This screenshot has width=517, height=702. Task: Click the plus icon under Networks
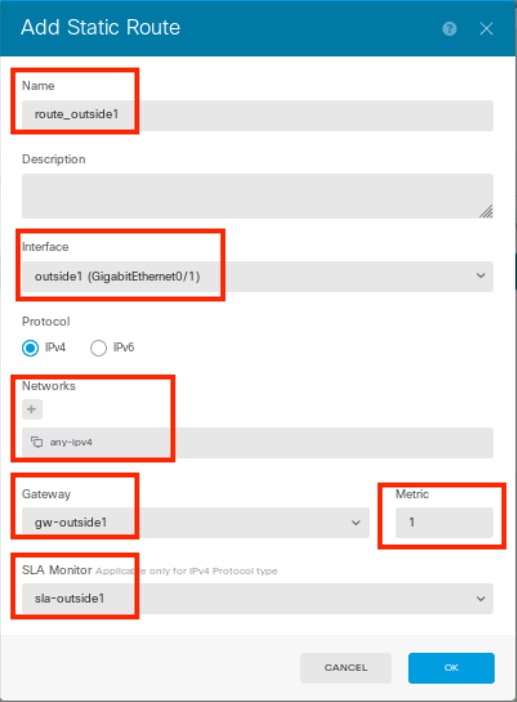point(32,409)
